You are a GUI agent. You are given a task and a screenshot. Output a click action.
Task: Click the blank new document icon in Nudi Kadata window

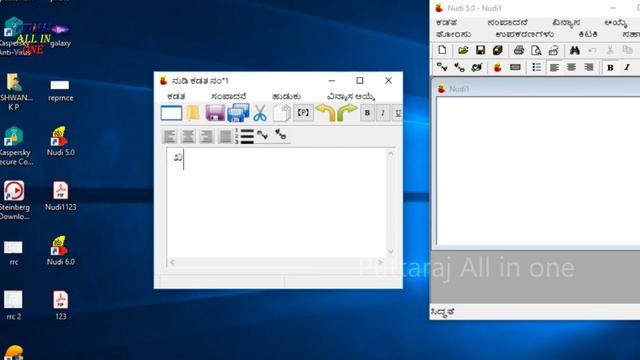(x=171, y=113)
